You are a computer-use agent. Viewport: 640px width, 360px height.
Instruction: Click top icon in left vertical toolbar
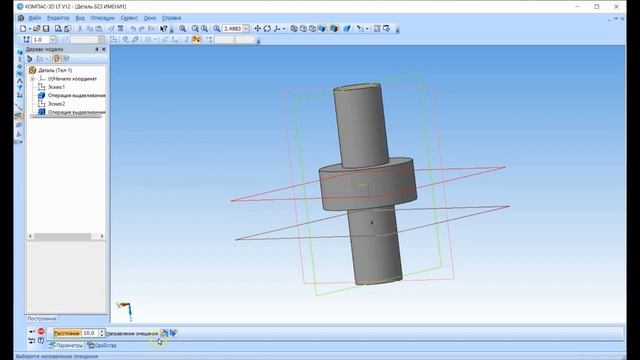(x=20, y=52)
